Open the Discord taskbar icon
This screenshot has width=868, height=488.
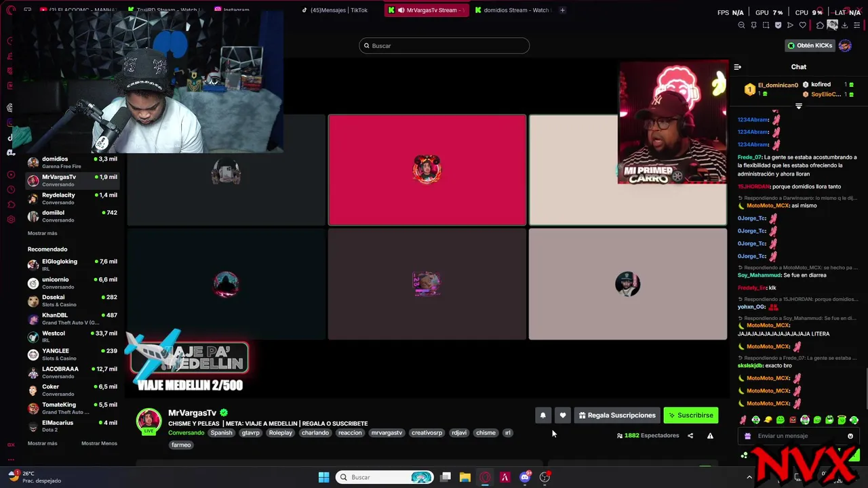click(525, 477)
